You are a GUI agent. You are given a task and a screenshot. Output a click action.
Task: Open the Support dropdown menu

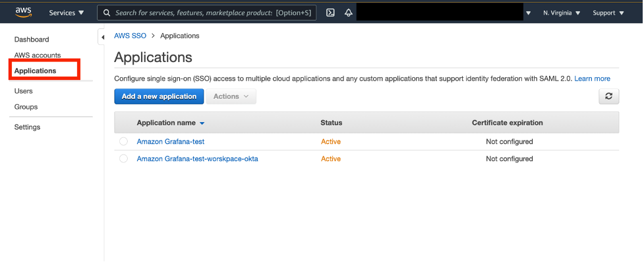click(x=608, y=13)
